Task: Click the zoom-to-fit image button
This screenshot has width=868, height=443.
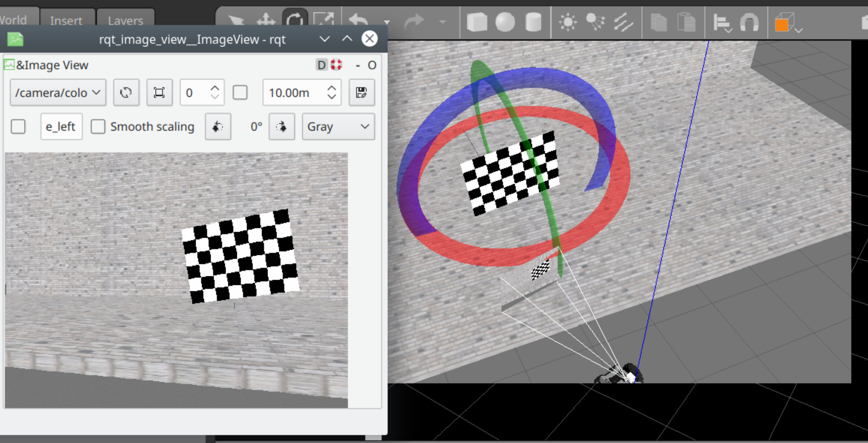Action: pyautogui.click(x=159, y=92)
